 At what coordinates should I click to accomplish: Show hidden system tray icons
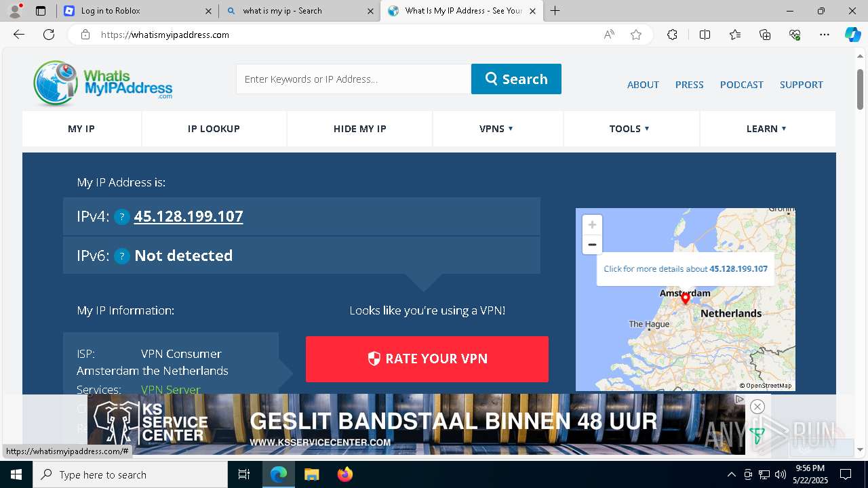click(x=731, y=474)
